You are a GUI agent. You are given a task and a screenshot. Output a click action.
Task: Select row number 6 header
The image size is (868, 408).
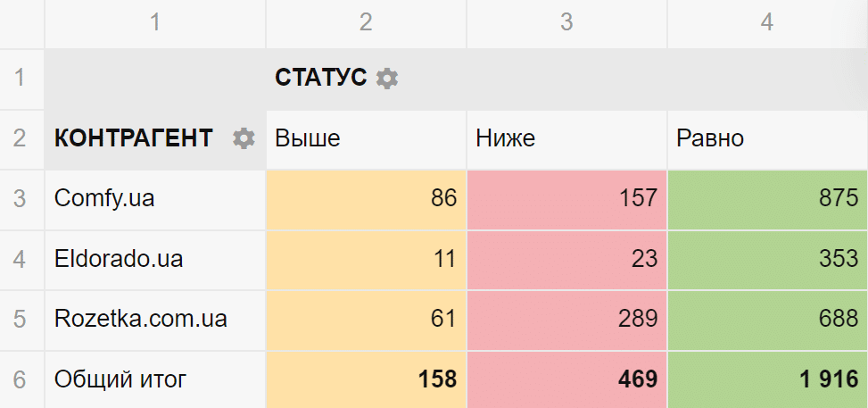[x=21, y=379]
